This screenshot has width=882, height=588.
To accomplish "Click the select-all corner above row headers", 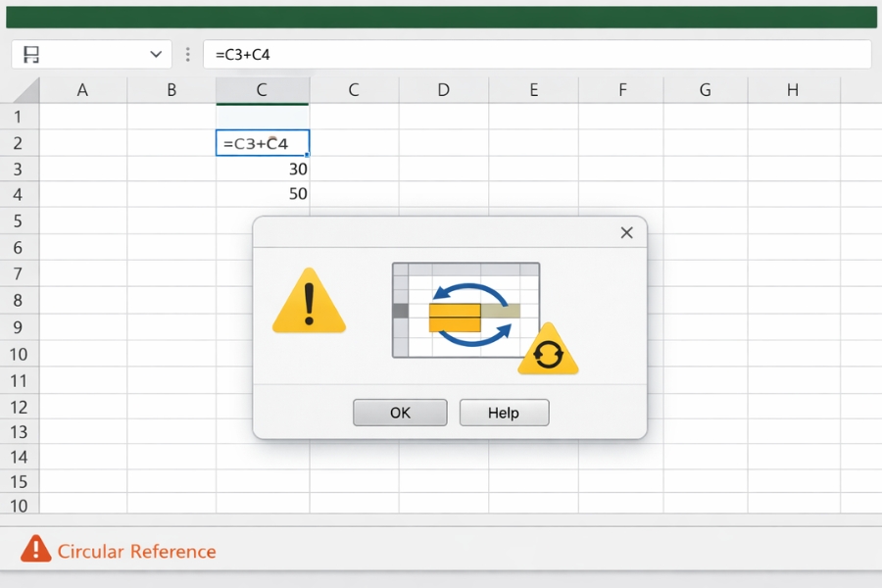I will click(x=20, y=88).
